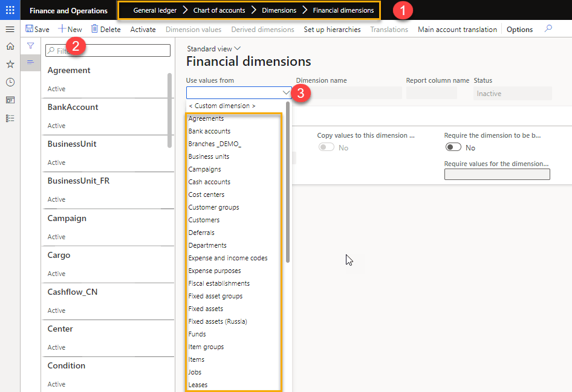
Task: Expand the Use values from dropdown arrow
Action: pyautogui.click(x=286, y=93)
